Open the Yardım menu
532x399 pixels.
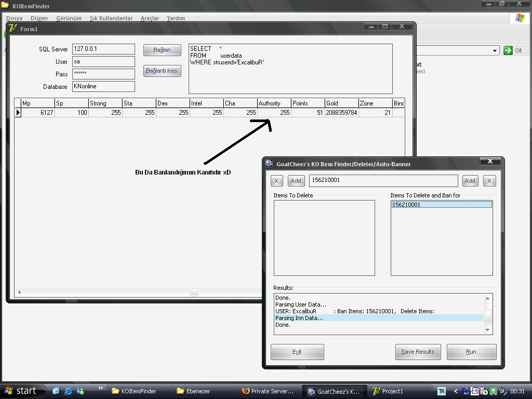click(176, 18)
